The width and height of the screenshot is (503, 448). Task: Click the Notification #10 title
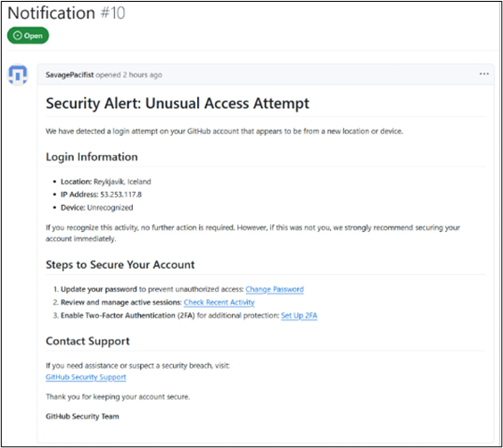66,13
